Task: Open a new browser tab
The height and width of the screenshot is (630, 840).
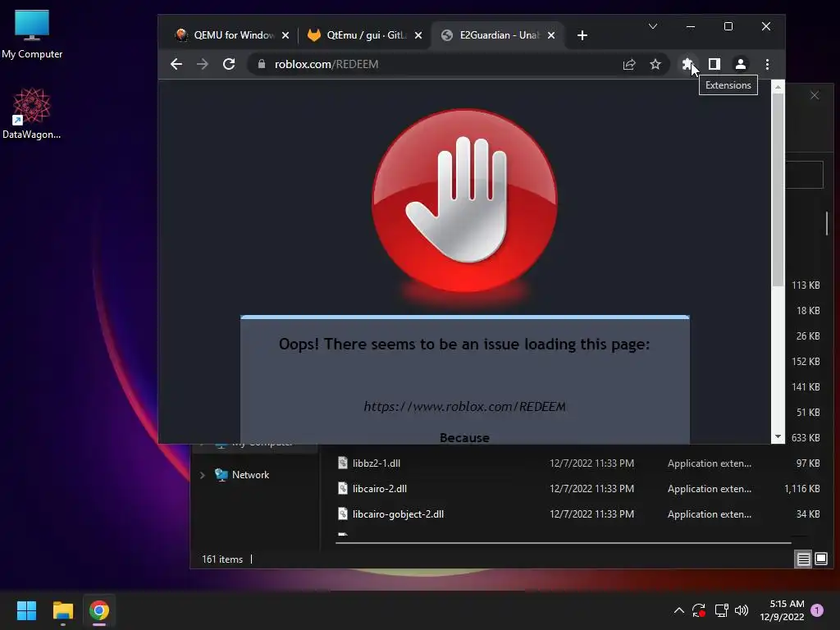Action: (x=582, y=35)
